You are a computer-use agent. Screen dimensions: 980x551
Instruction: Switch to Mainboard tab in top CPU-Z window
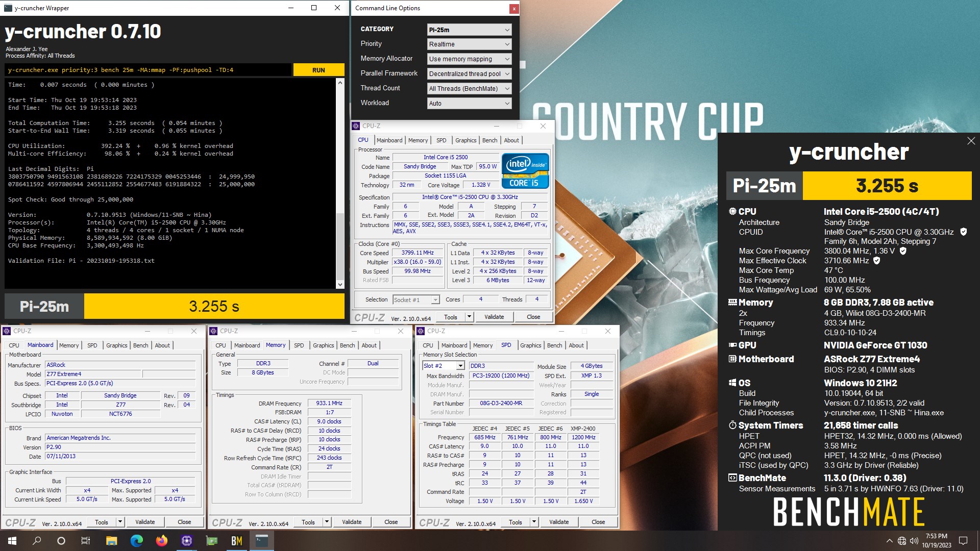tap(389, 140)
